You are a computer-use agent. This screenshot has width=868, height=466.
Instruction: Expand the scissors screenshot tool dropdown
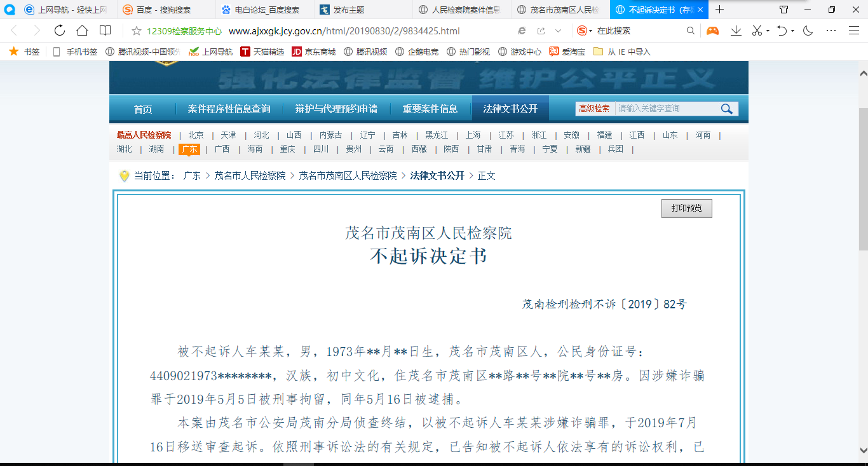pyautogui.click(x=768, y=31)
